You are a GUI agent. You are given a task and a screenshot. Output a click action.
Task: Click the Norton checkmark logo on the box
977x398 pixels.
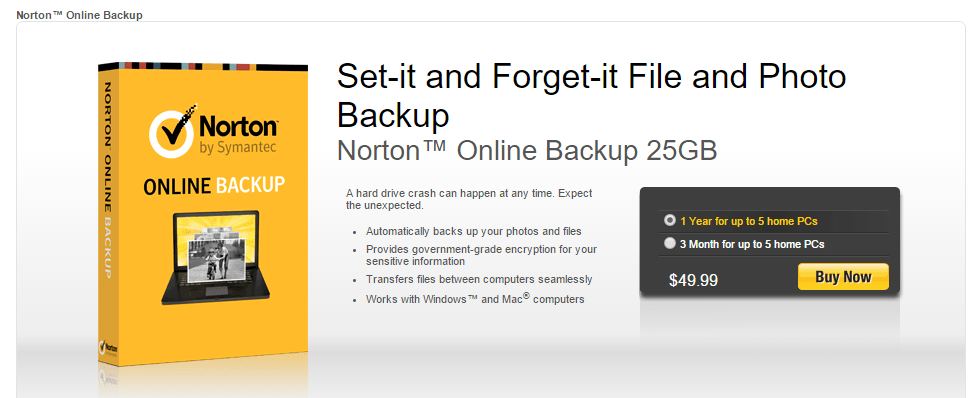coord(173,131)
